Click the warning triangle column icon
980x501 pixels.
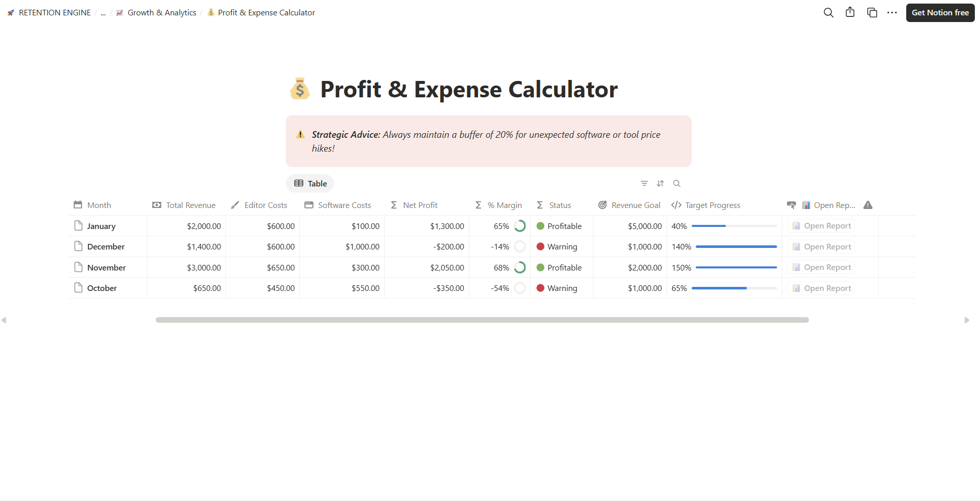point(868,205)
